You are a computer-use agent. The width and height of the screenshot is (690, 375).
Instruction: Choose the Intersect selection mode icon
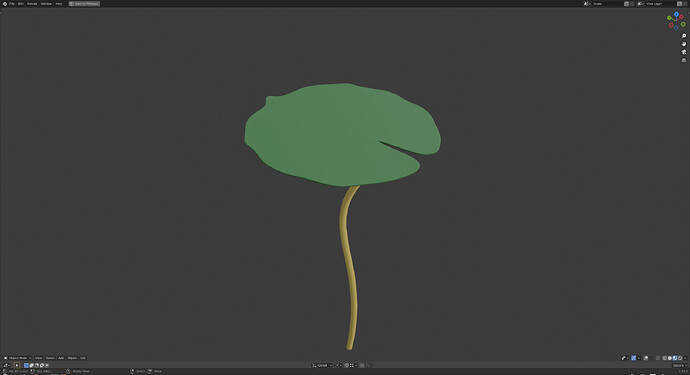pyautogui.click(x=47, y=365)
